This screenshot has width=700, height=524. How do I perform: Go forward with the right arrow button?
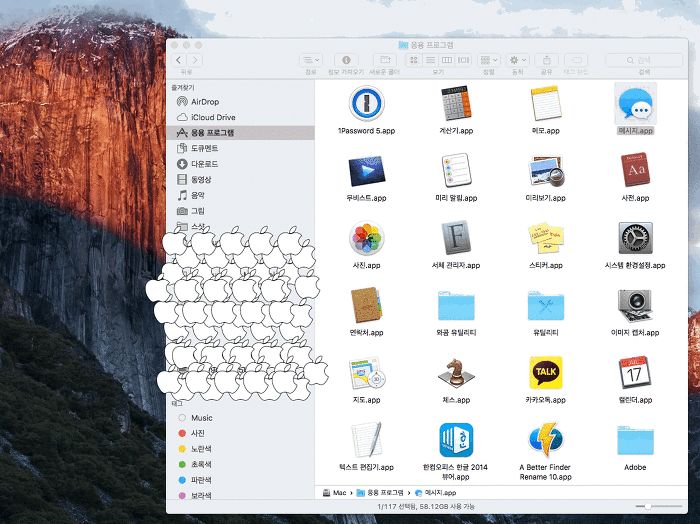click(x=195, y=60)
